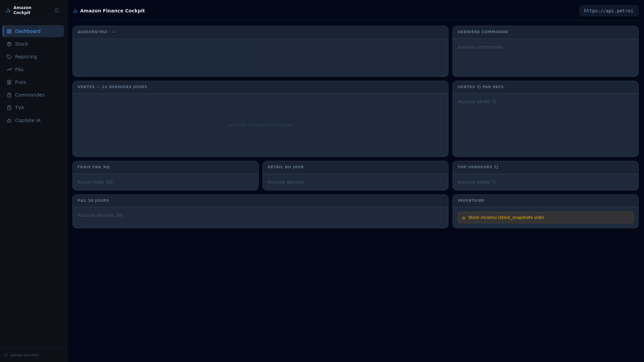Navigate to P&L

[33, 69]
